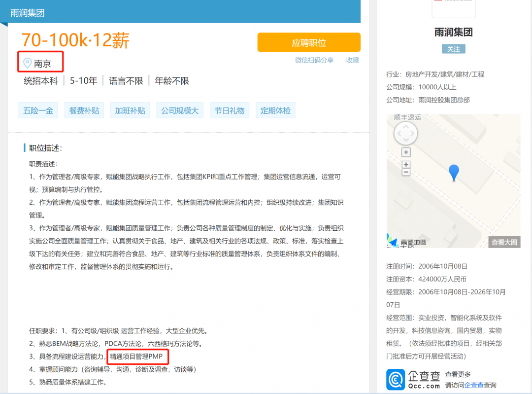Click the map locate-center button
Image resolution: width=532 pixels, height=394 pixels.
point(406,152)
